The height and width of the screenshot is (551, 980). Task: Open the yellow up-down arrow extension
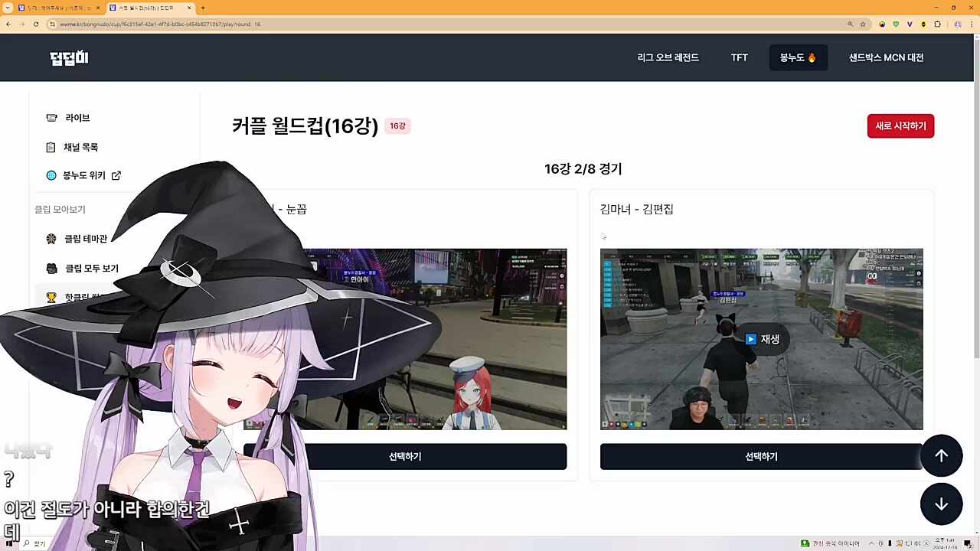coord(923,24)
